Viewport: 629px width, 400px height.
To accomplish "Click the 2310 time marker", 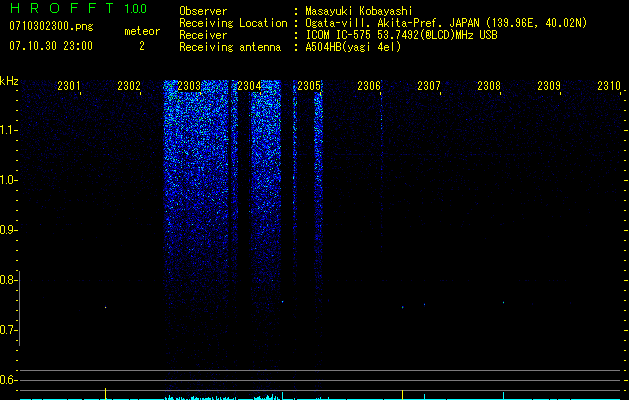I will 609,85.
